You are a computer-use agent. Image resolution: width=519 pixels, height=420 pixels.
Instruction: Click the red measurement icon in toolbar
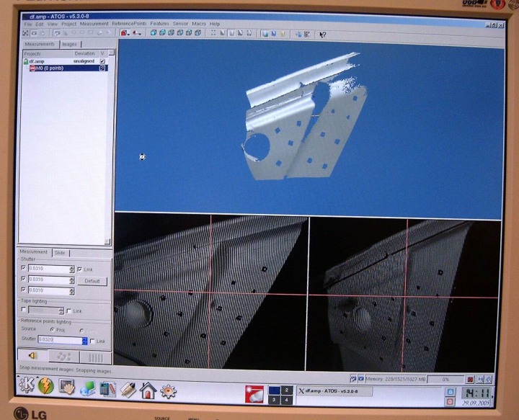click(124, 33)
